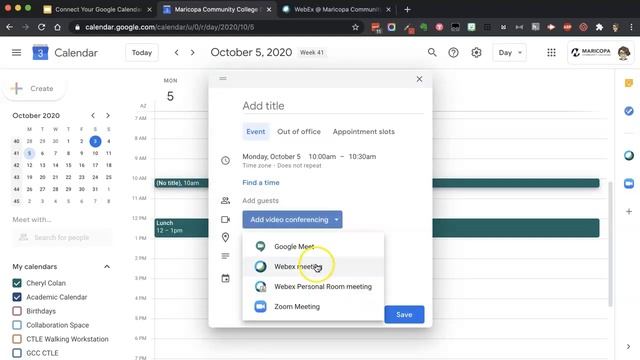Image resolution: width=640 pixels, height=360 pixels.
Task: Click the Search for people field
Action: point(62,238)
